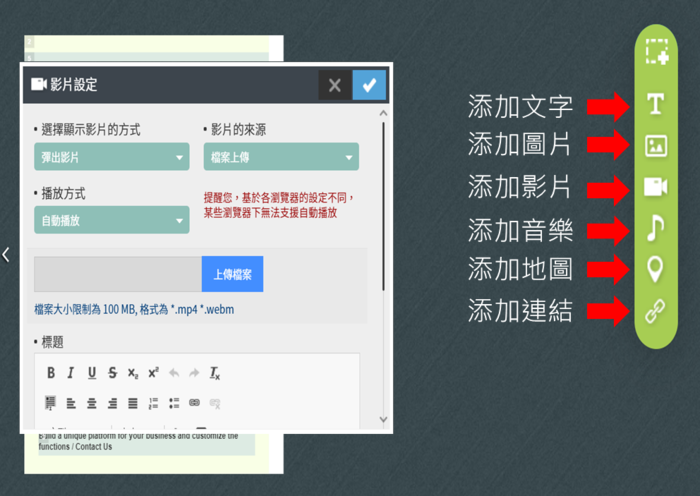Click the add text (T) icon
The image size is (700, 496).
(x=655, y=105)
